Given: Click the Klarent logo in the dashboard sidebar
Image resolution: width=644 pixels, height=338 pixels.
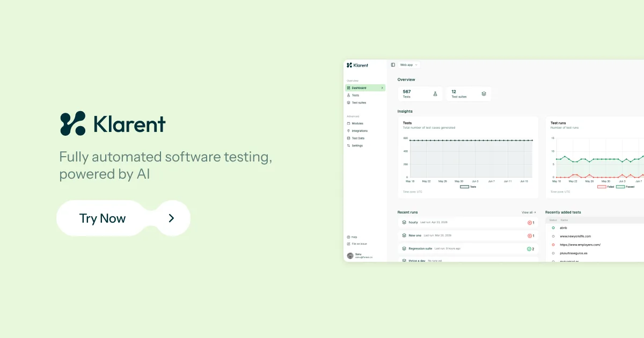Looking at the screenshot, I should [x=357, y=65].
